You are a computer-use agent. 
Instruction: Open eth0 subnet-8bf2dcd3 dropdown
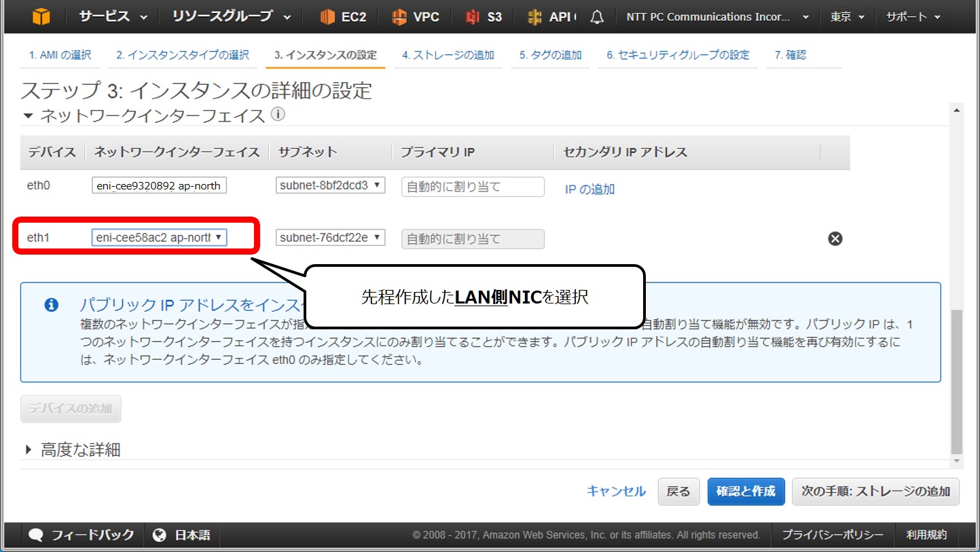click(x=330, y=185)
